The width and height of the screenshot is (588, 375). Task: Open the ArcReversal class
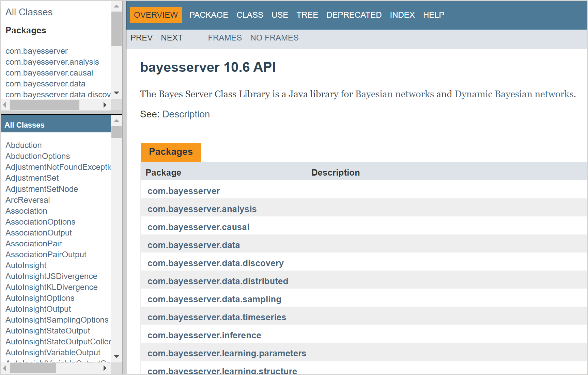(27, 200)
